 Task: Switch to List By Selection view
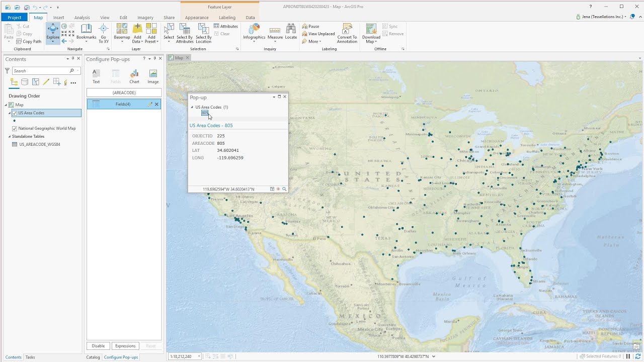(x=36, y=82)
